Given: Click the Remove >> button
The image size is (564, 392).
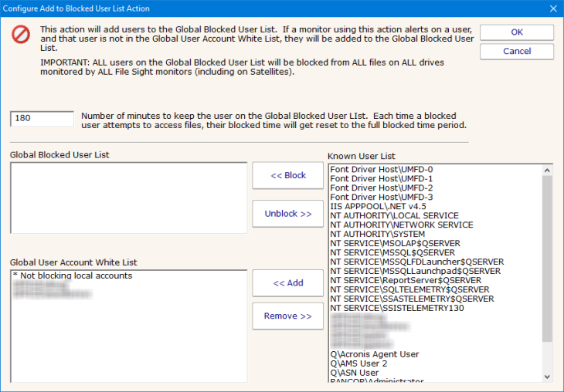Looking at the screenshot, I should [288, 316].
